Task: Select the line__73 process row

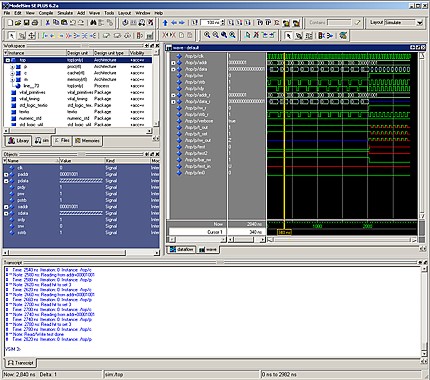Action: click(78, 86)
